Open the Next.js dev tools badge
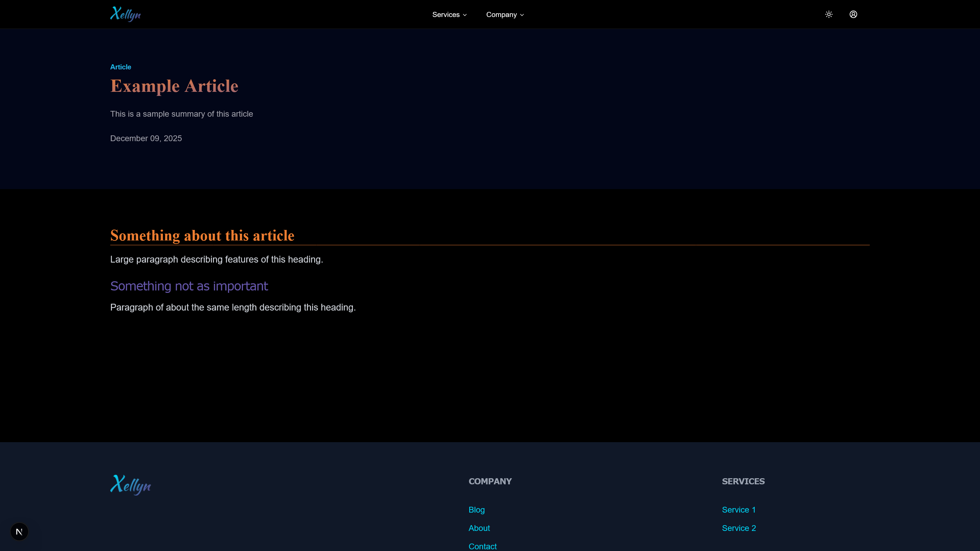Viewport: 980px width, 551px height. coord(19,531)
